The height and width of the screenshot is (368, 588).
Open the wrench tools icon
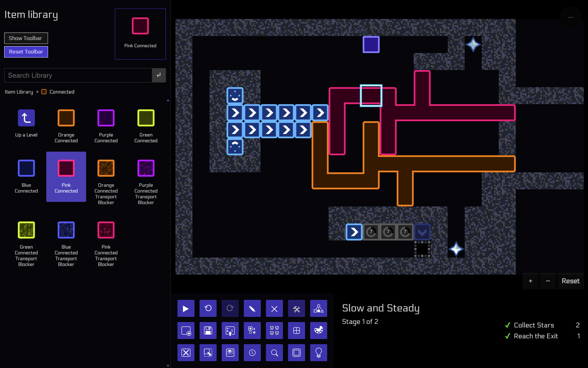[x=296, y=308]
